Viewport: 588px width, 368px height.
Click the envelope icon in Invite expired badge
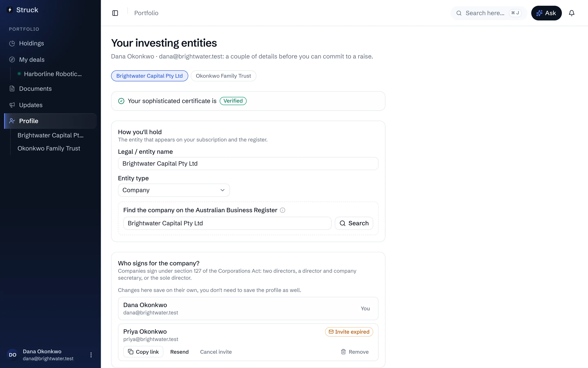(x=331, y=332)
